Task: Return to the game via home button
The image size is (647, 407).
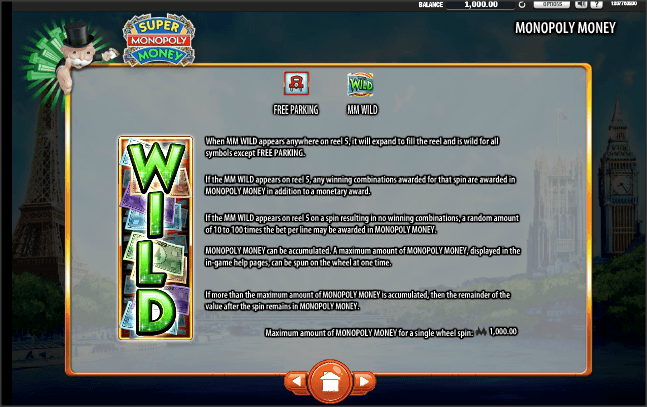Action: 330,381
